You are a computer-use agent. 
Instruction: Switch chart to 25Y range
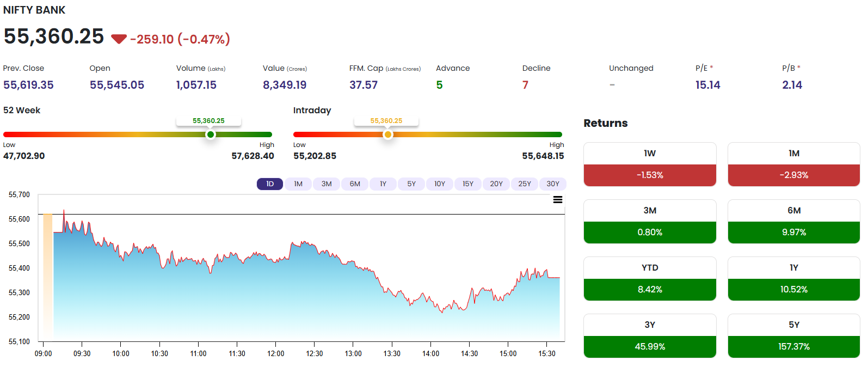525,184
